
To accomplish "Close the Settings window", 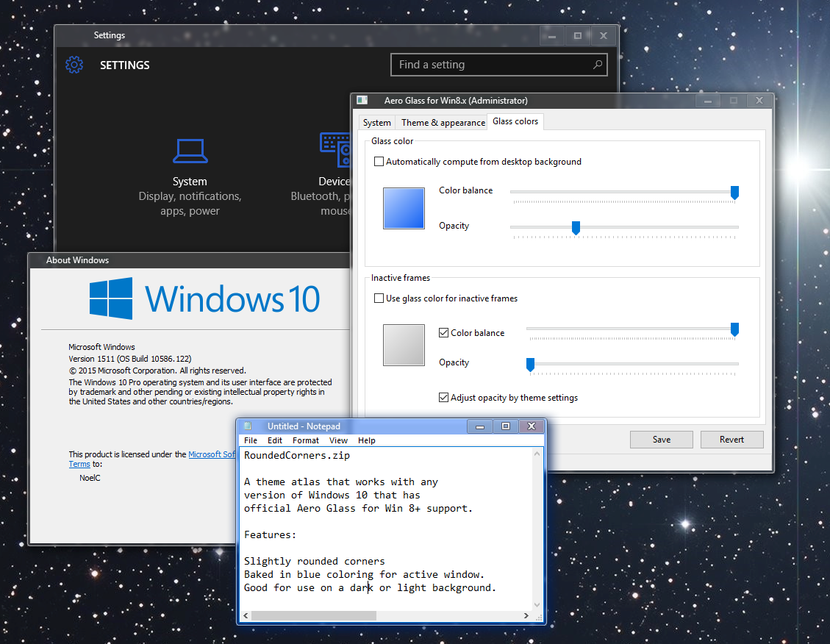I will click(x=604, y=36).
